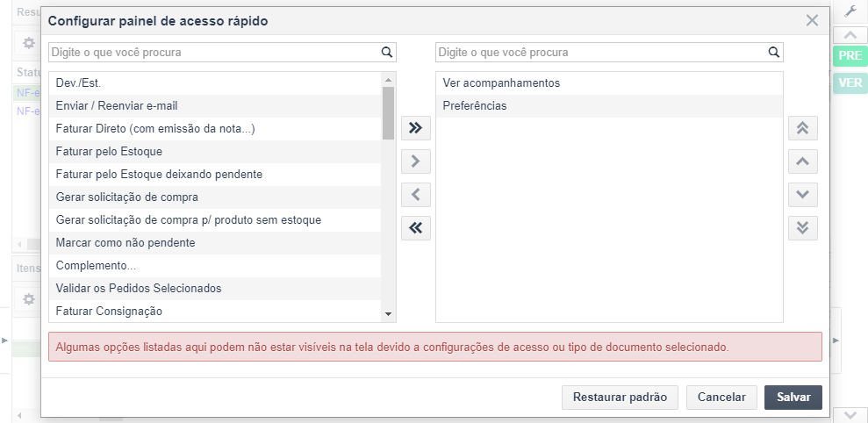Image resolution: width=868 pixels, height=423 pixels.
Task: Click the Salvar button
Action: point(793,398)
